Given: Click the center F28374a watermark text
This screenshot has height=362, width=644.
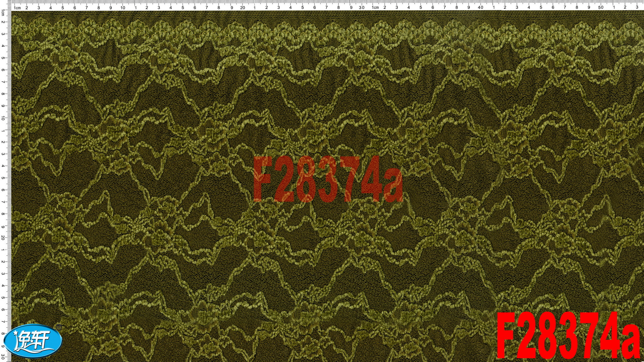Looking at the screenshot, I should 328,179.
